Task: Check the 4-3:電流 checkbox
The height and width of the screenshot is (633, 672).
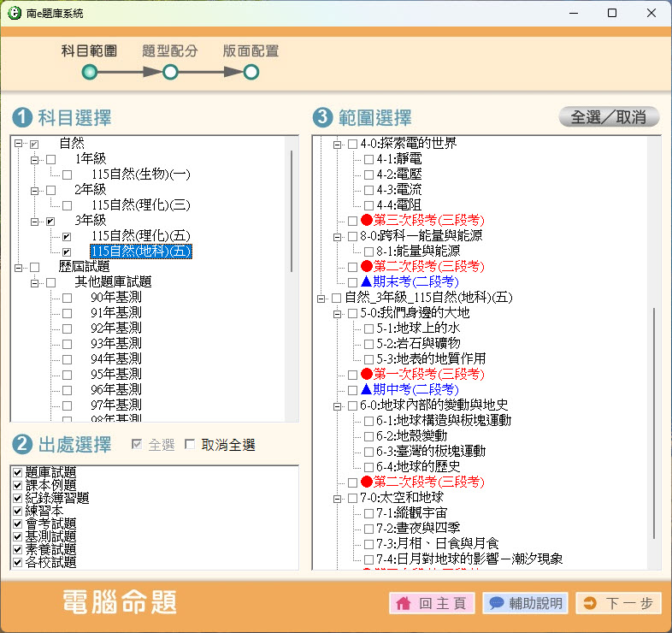Action: click(x=368, y=190)
